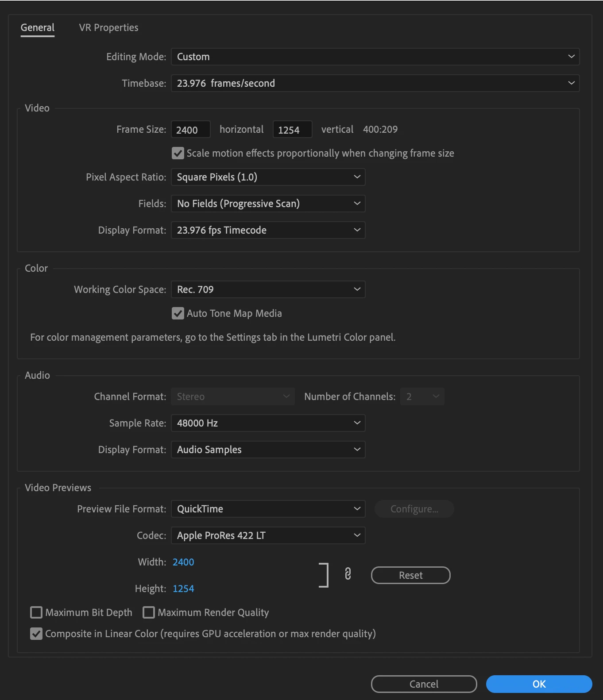Toggle Auto Tone Map Media checkbox
The width and height of the screenshot is (603, 700).
click(178, 313)
